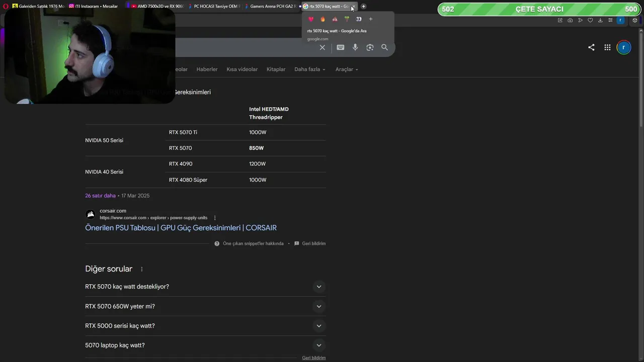Viewport: 644px width, 362px height.
Task: Click Geri bildirim under the snippet
Action: point(313,243)
